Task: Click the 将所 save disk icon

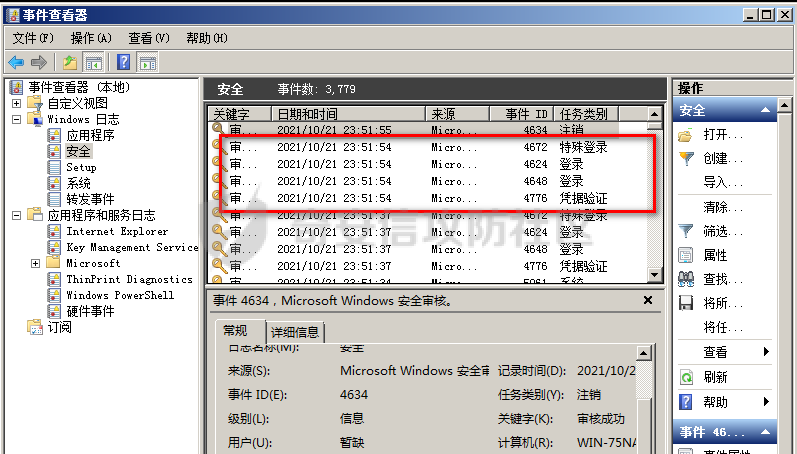Action: (686, 303)
